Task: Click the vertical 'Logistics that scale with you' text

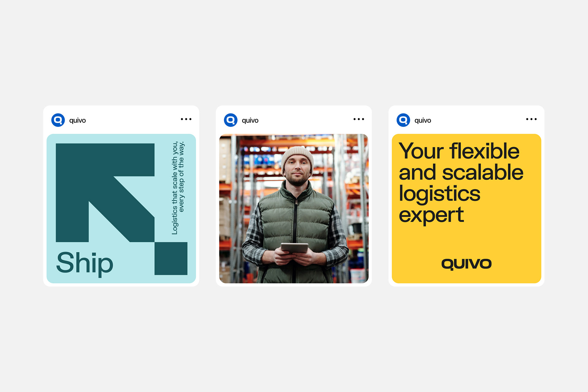Action: point(178,188)
